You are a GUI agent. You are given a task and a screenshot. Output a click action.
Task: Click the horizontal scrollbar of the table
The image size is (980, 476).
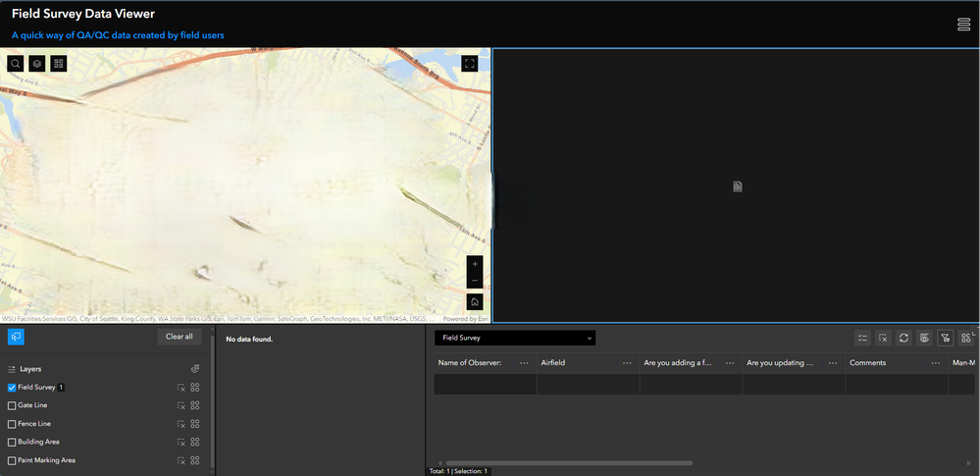[569, 463]
